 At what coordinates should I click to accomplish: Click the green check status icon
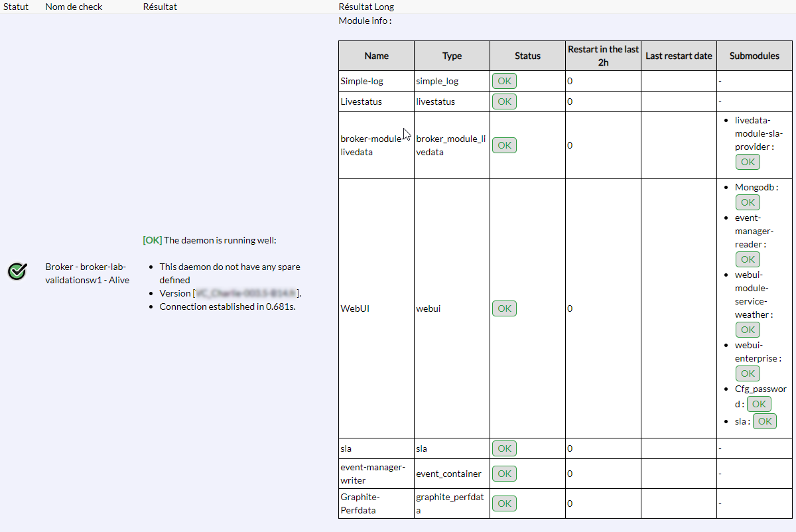pos(17,271)
